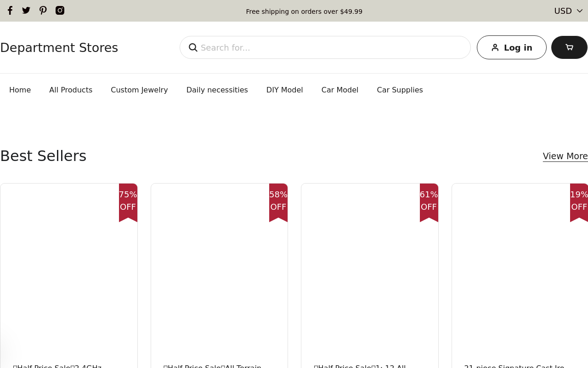Click the Log in button

tap(512, 47)
